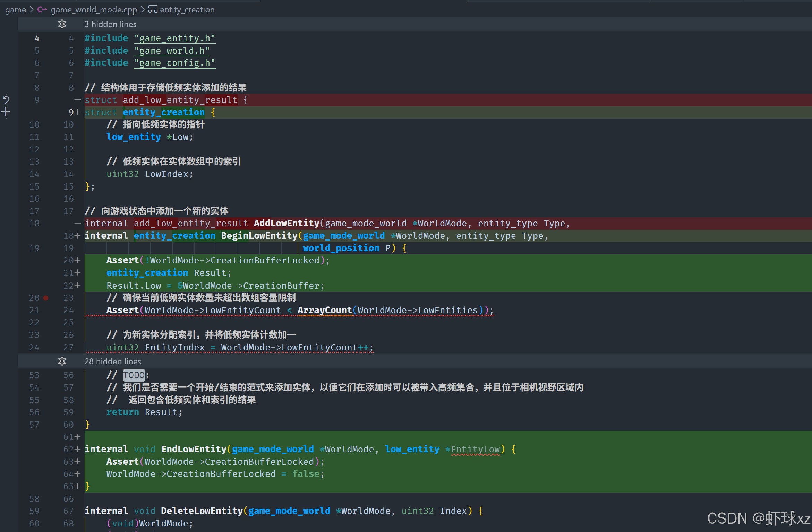
Task: Open game_world_mode.cpp breadcrumb dropdown
Action: [x=94, y=10]
